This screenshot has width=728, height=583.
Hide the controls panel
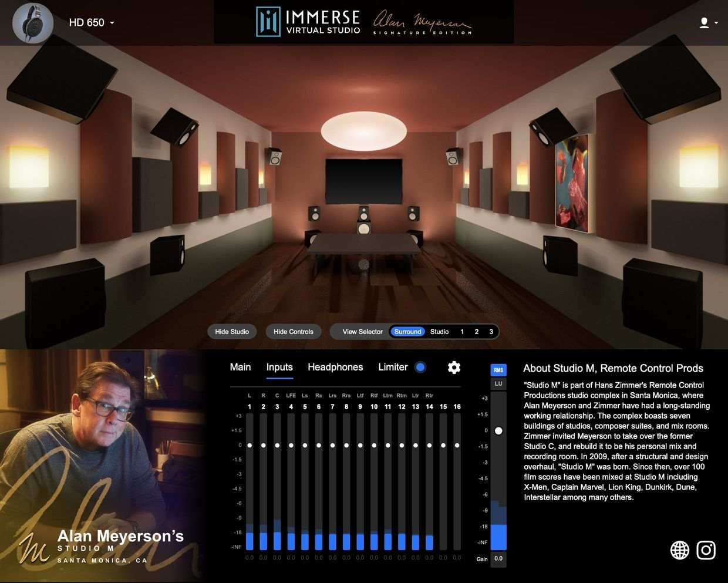pos(294,331)
